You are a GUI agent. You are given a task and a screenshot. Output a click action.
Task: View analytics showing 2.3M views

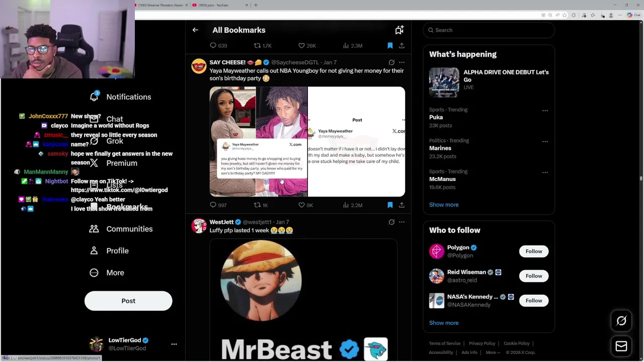352,46
